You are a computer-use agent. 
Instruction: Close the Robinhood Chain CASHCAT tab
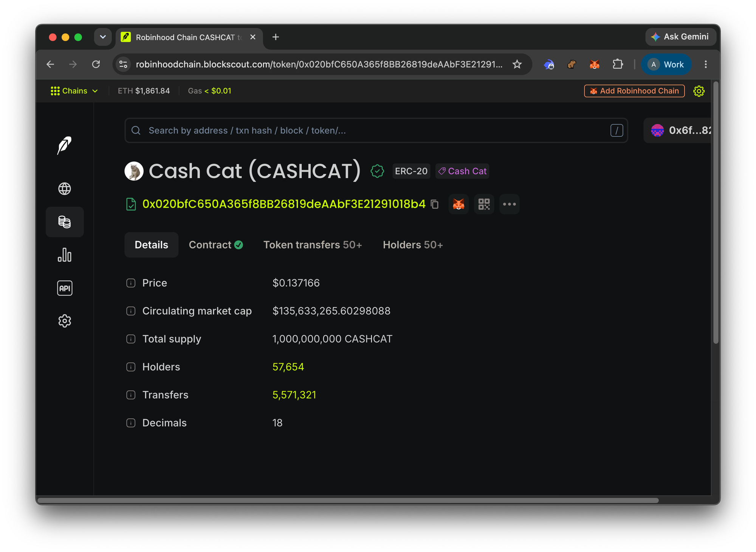click(253, 37)
